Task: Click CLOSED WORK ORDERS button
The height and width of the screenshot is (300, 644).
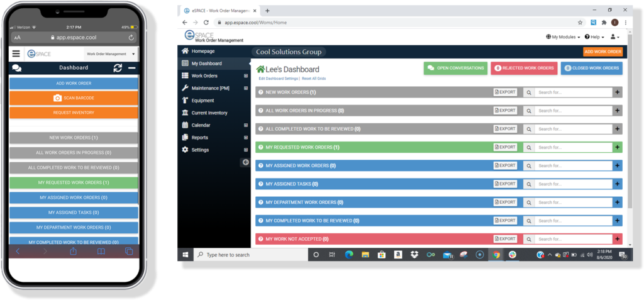Action: (592, 68)
